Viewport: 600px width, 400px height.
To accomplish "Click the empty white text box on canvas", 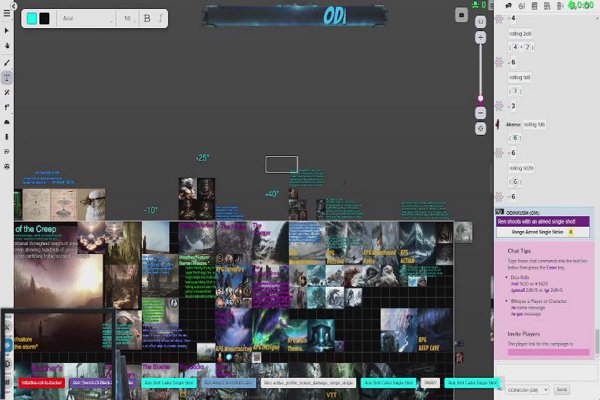I will pos(282,164).
